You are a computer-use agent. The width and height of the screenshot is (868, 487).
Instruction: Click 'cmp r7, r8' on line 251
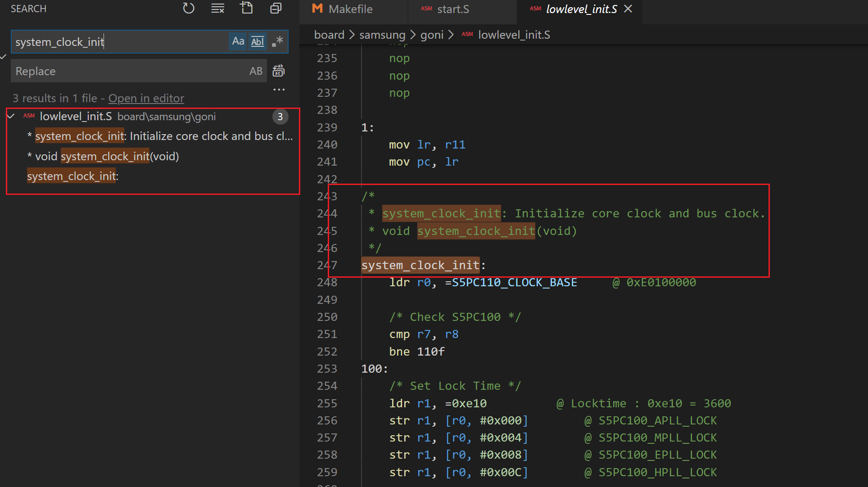tap(424, 334)
